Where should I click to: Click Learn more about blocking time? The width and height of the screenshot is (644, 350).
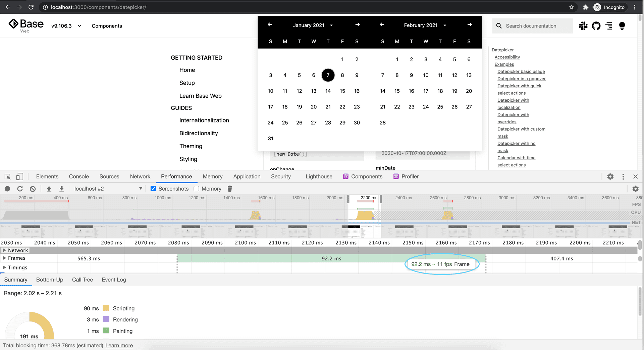click(119, 345)
